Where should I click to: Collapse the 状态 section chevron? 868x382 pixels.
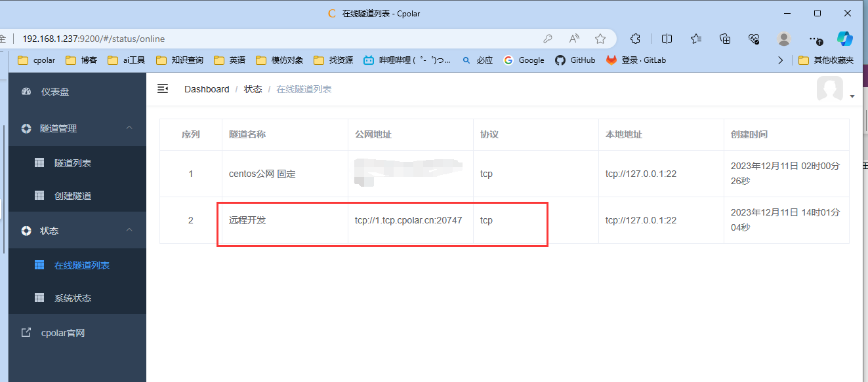pos(129,230)
